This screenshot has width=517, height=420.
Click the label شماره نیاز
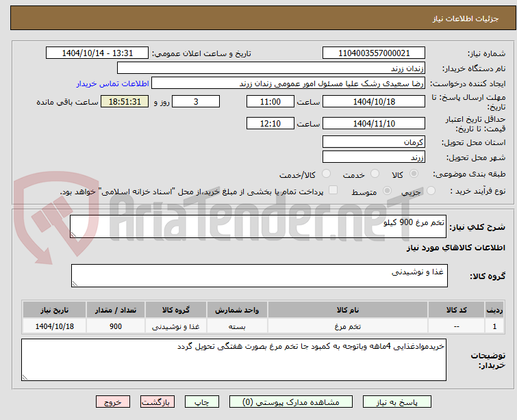tap(486, 53)
